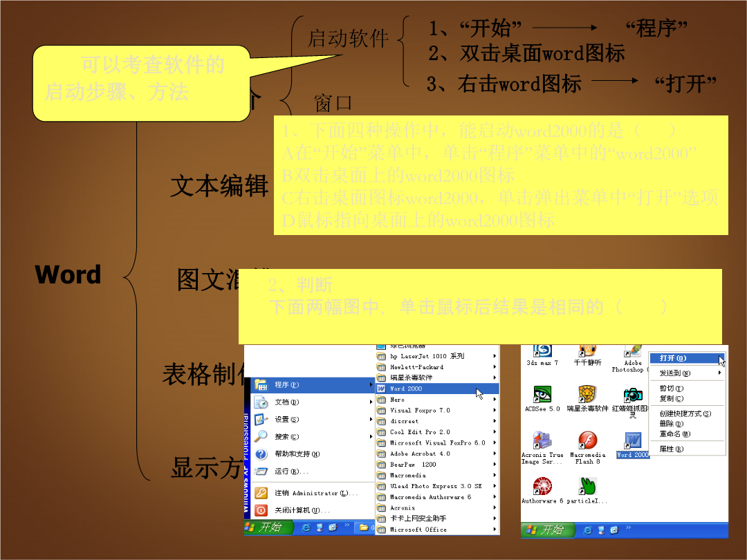
Task: Click the red 关闭计算机 power icon
Action: pos(261,510)
